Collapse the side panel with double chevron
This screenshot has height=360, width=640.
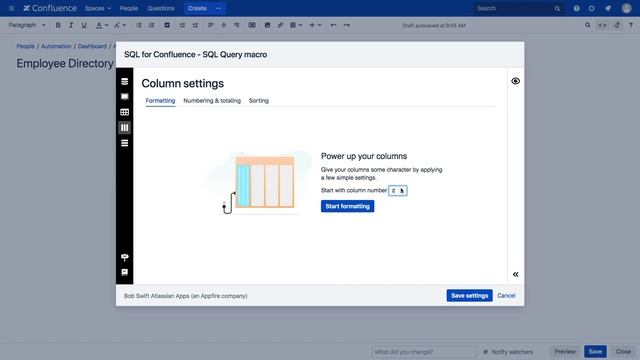516,274
